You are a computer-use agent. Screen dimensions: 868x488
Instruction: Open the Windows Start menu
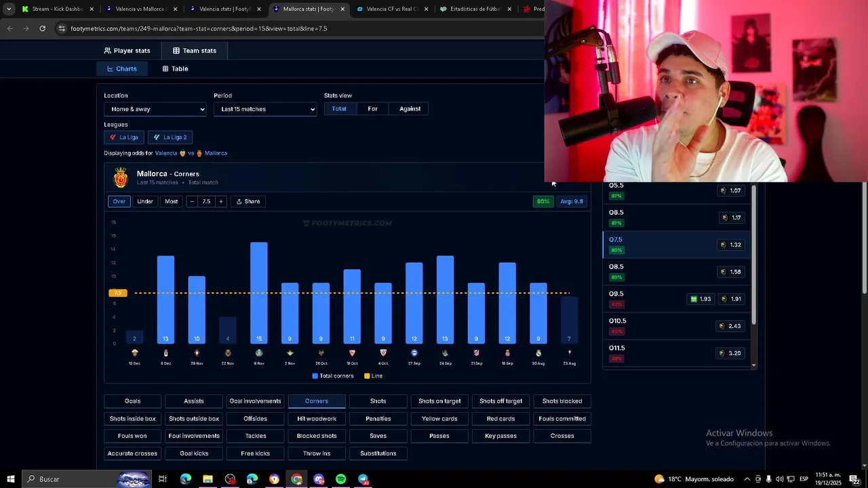pyautogui.click(x=10, y=479)
